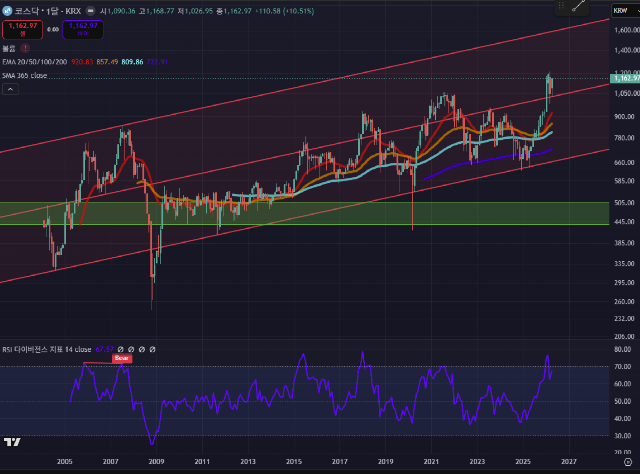The image size is (640, 474).
Task: Click the orange EMA value 857.49
Action: (107, 62)
